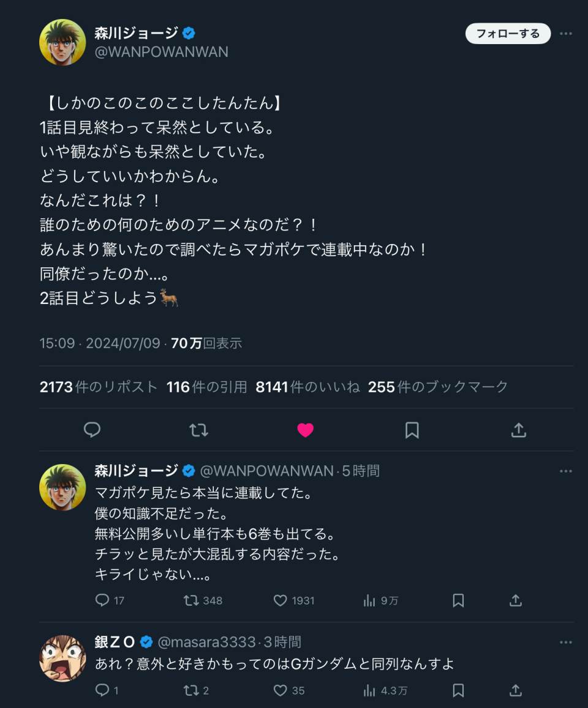Open more options on 森川ジョージ's reply

[x=566, y=471]
